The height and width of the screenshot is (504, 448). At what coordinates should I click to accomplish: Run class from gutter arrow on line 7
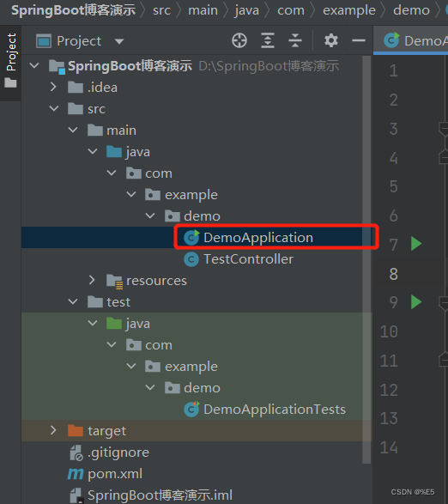416,244
